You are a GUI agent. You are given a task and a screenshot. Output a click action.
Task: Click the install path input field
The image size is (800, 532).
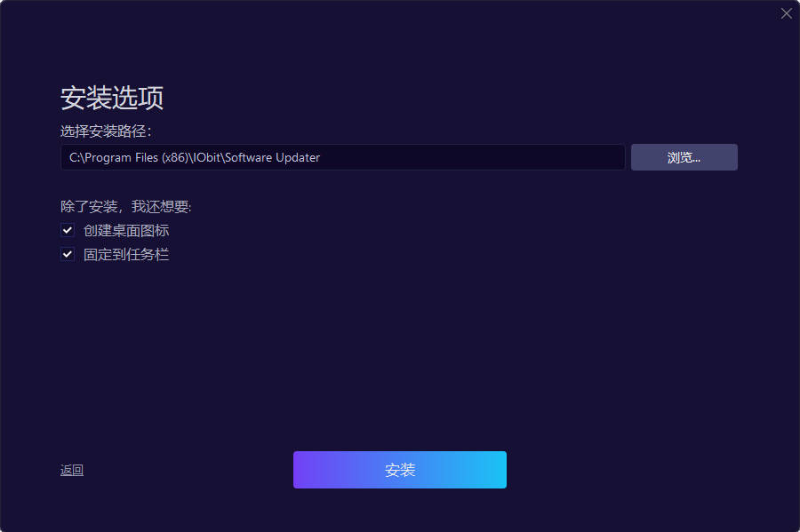point(342,157)
